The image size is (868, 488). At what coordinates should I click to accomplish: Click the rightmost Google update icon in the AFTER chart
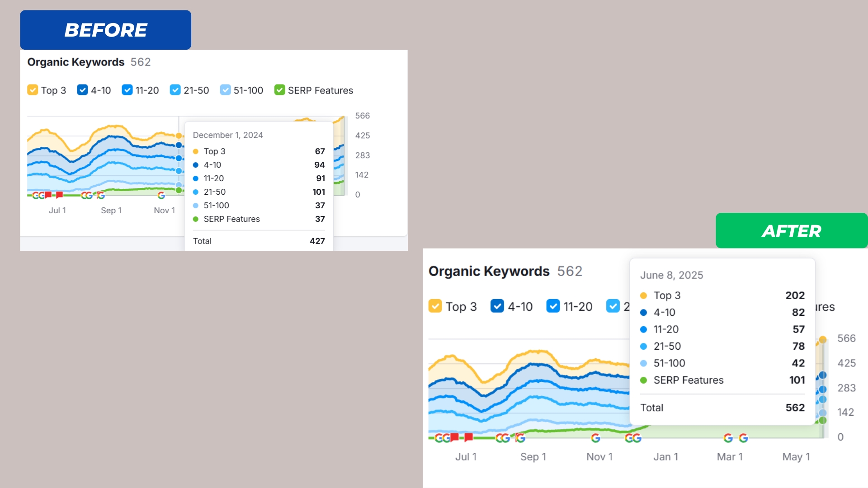743,438
